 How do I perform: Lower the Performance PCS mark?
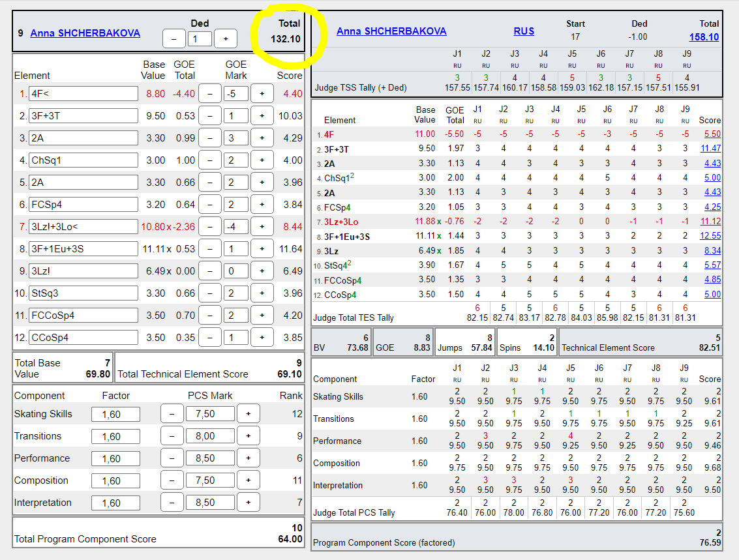(x=172, y=458)
